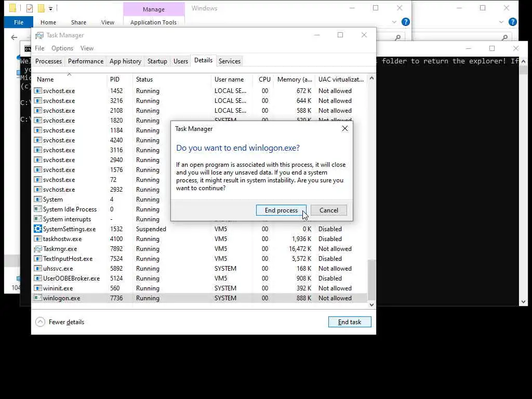532x399 pixels.
Task: Switch to the Performance tab
Action: tap(86, 61)
